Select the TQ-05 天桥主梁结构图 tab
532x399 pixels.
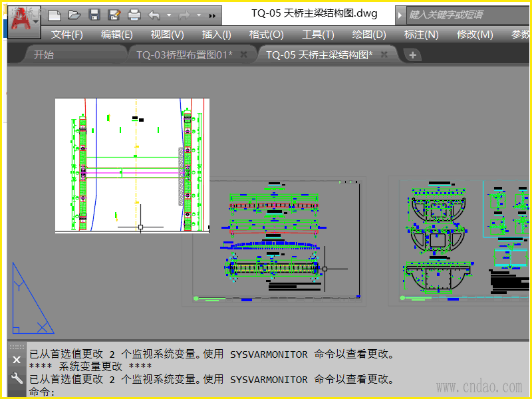(x=319, y=55)
